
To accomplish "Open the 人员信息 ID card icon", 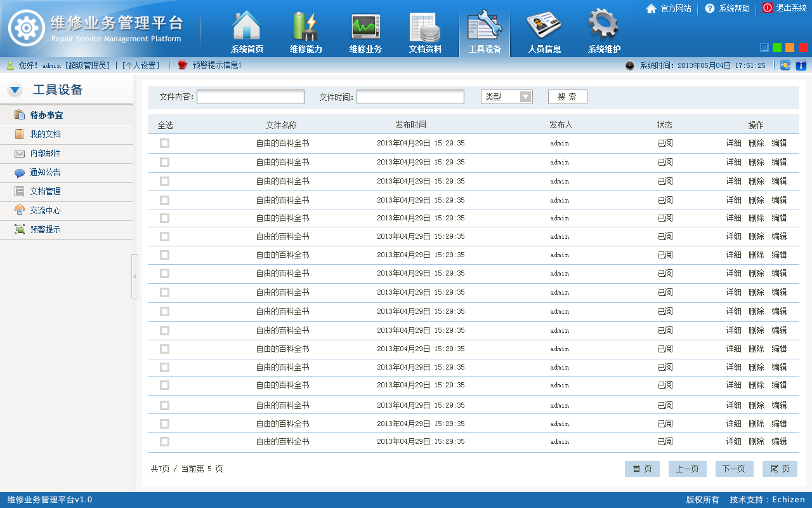I will pyautogui.click(x=544, y=26).
